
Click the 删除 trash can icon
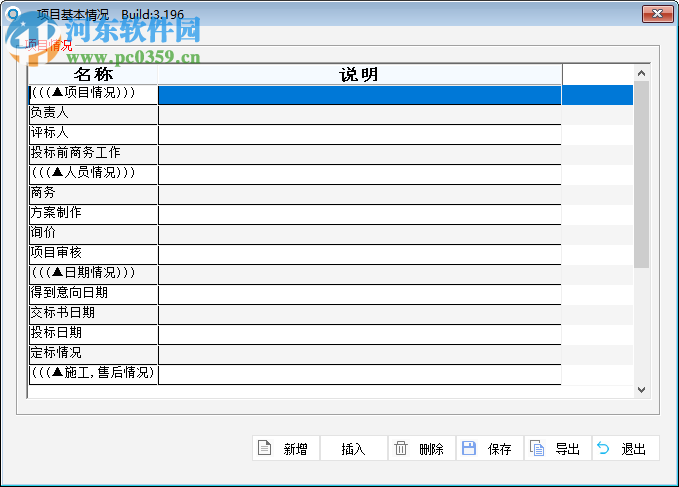coord(401,448)
